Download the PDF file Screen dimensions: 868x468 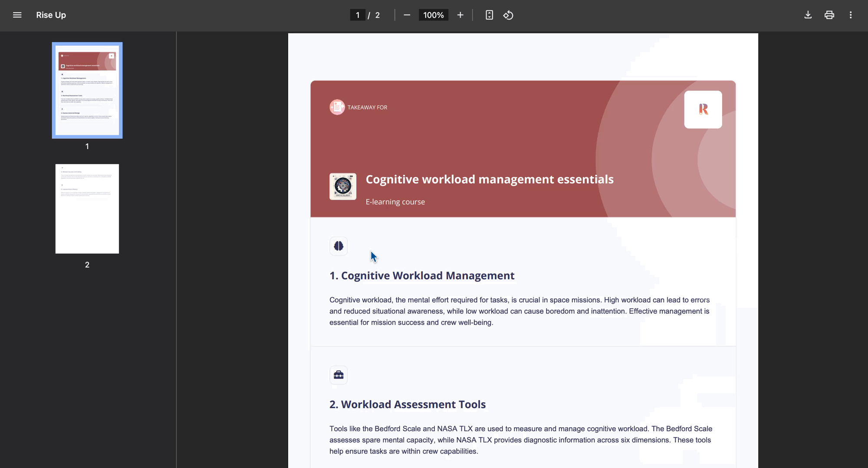pos(808,15)
